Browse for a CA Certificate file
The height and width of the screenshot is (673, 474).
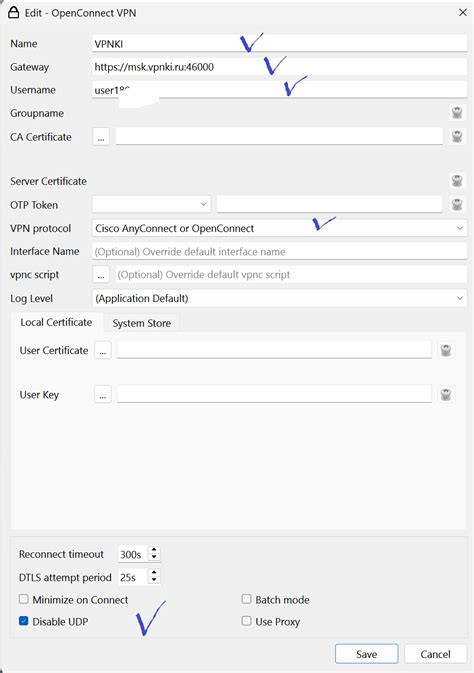point(101,137)
